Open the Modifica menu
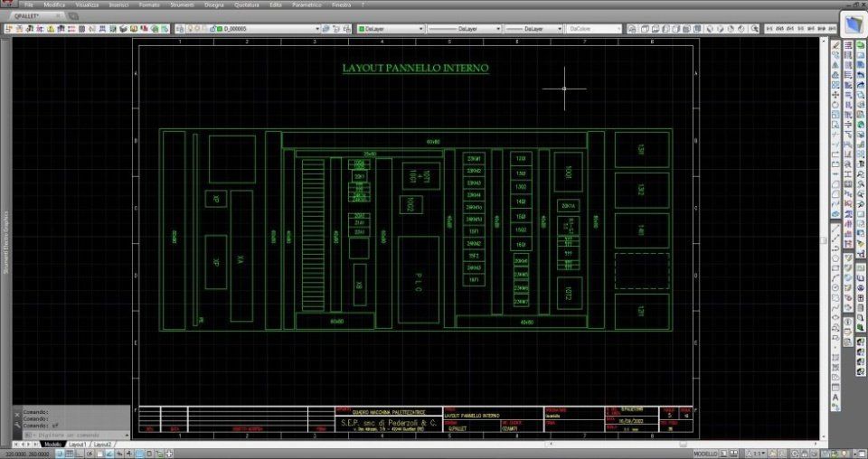The image size is (868, 459). tap(54, 5)
